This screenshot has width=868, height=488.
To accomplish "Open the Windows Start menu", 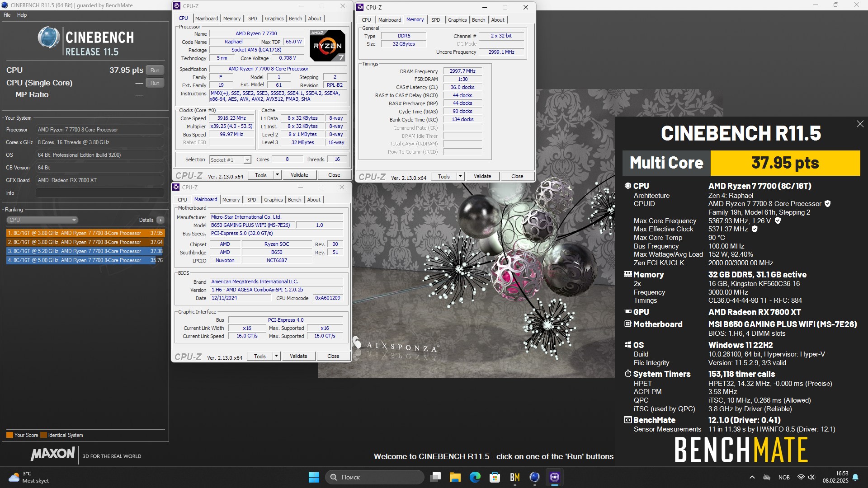I will click(x=314, y=477).
